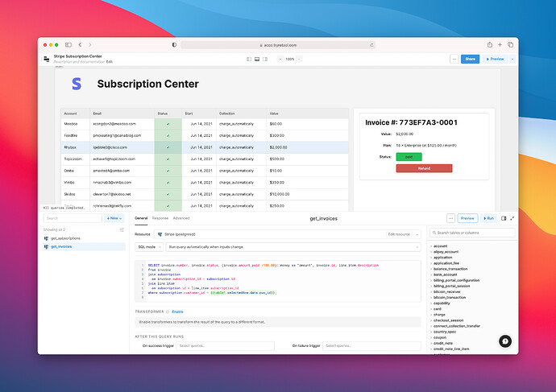This screenshot has height=392, width=556.
Task: Open the SQL mode dropdown
Action: [147, 246]
